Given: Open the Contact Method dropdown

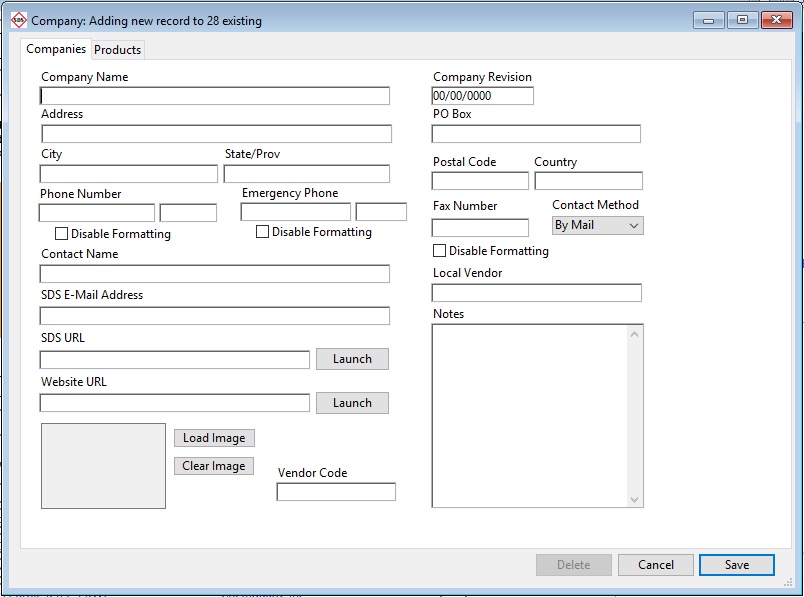Looking at the screenshot, I should pos(597,225).
